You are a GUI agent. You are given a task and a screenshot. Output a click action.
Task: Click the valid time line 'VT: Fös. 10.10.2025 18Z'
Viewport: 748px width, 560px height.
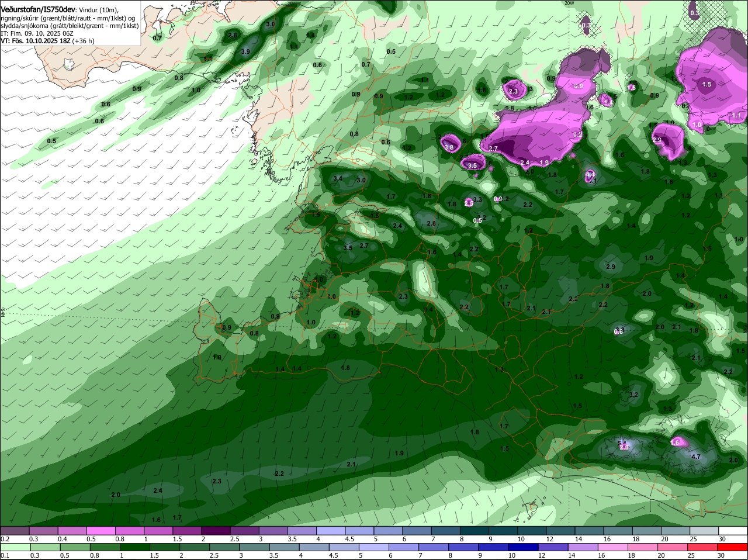point(34,41)
